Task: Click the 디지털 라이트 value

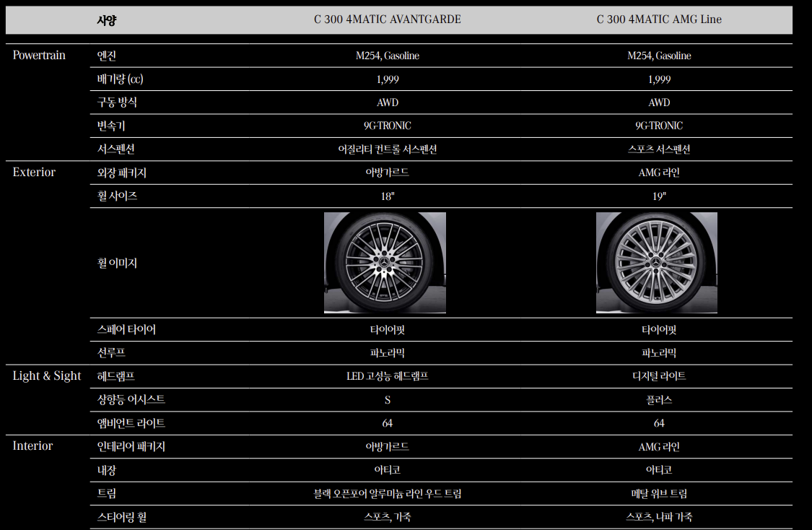Action: pyautogui.click(x=659, y=376)
